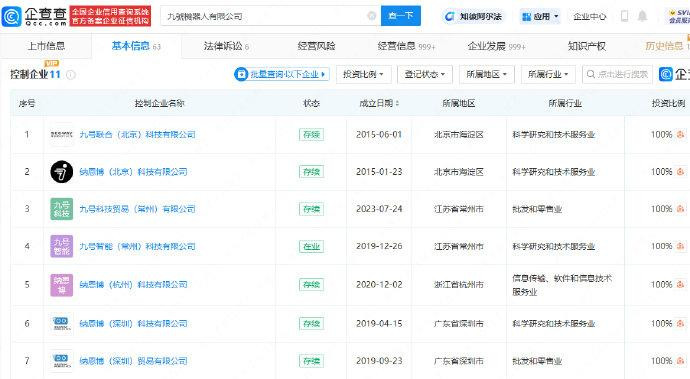The width and height of the screenshot is (690, 379).
Task: Open 九号智能（常州）科技有限公司 link
Action: (137, 246)
